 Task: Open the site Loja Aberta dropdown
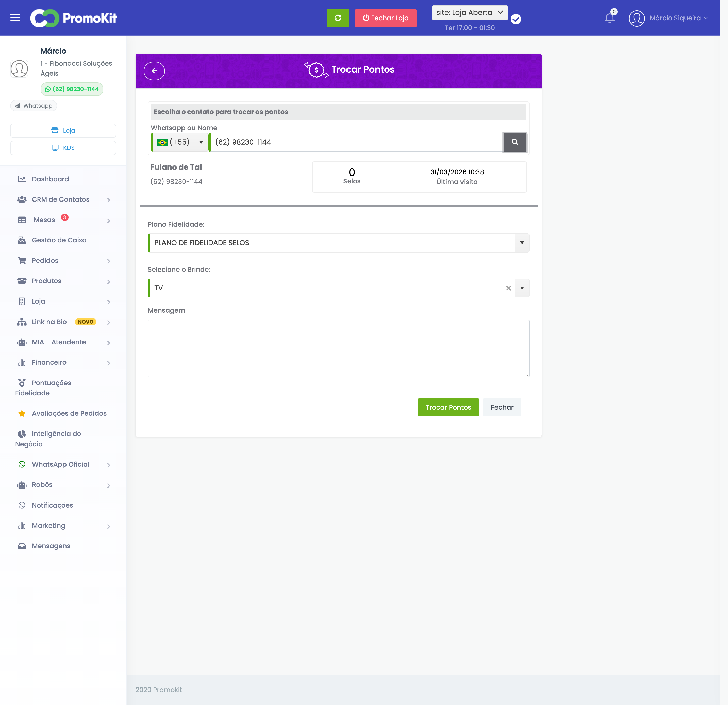(x=470, y=13)
